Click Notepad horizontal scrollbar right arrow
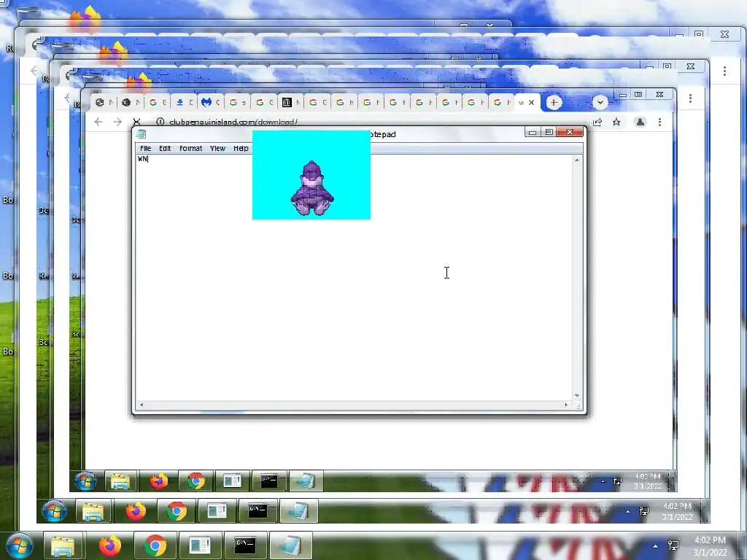The width and height of the screenshot is (747, 560). [x=566, y=405]
